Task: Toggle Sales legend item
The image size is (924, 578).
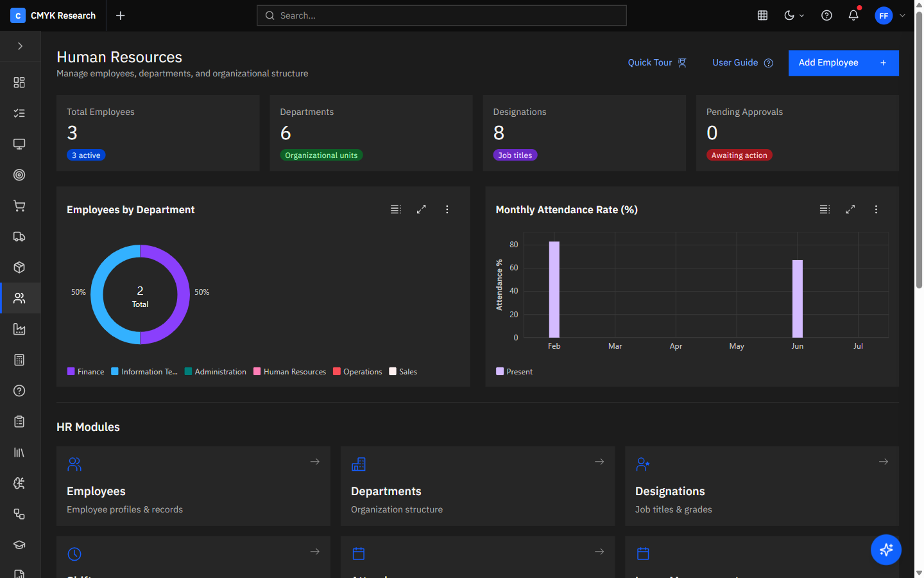Action: (403, 372)
